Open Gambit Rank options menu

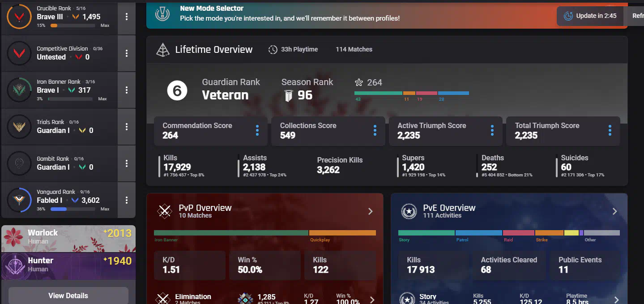(x=127, y=163)
